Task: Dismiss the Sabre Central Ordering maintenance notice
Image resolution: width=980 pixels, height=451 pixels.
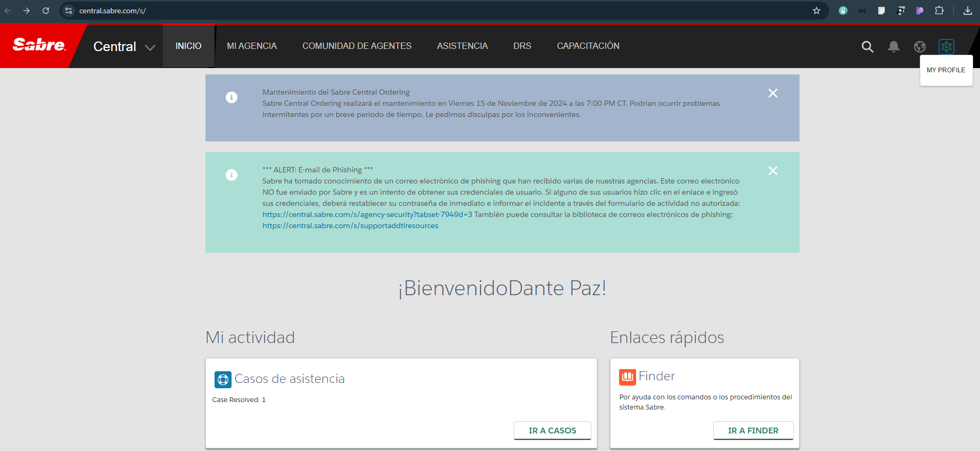Action: coord(772,93)
